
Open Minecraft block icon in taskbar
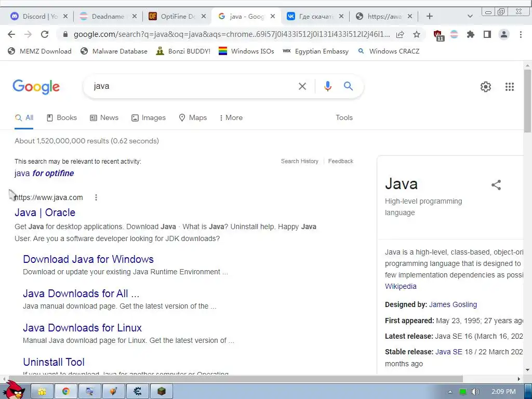point(162,392)
